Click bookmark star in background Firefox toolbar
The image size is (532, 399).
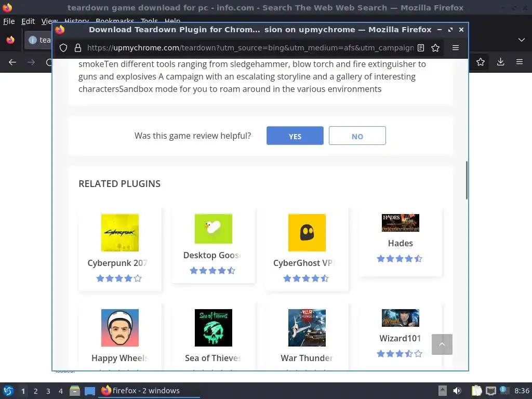tap(481, 62)
